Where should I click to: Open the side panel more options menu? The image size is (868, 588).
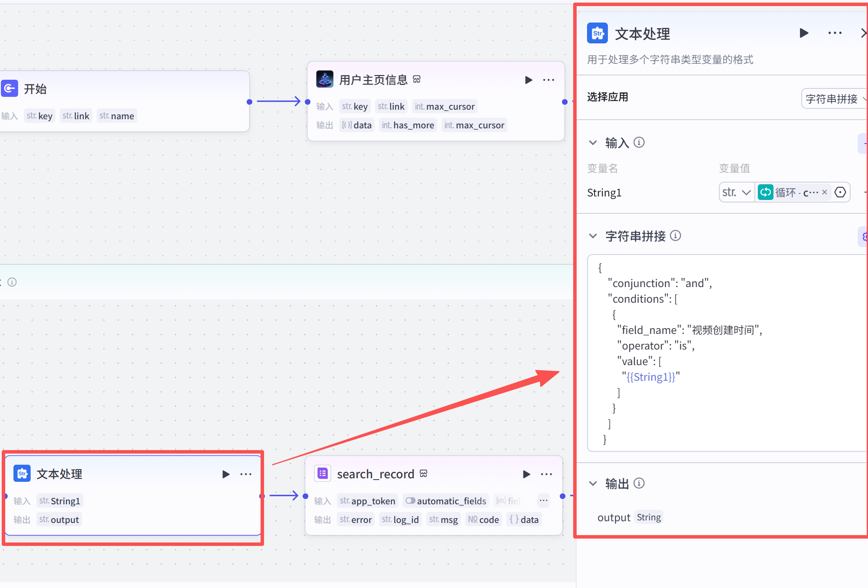coord(835,33)
